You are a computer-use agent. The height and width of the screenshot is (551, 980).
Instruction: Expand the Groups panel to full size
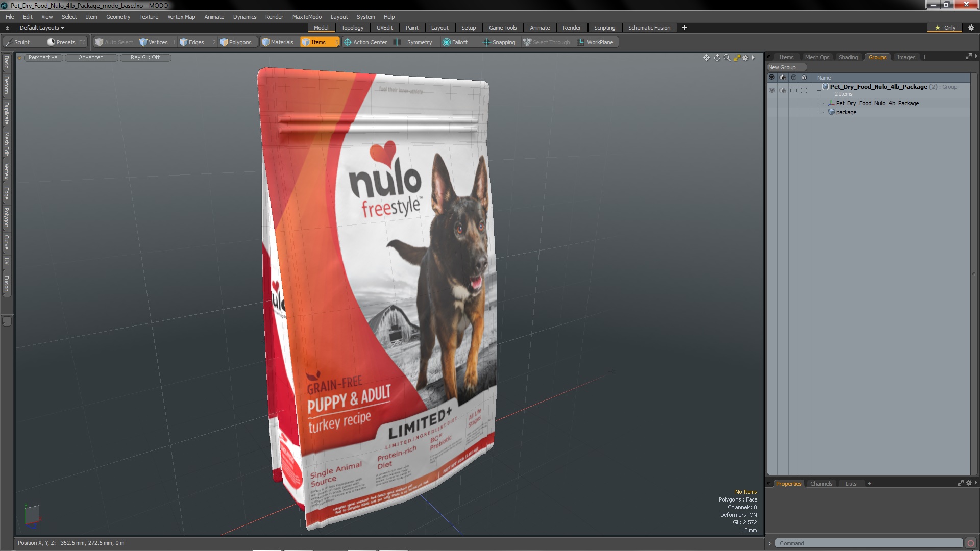pos(968,57)
